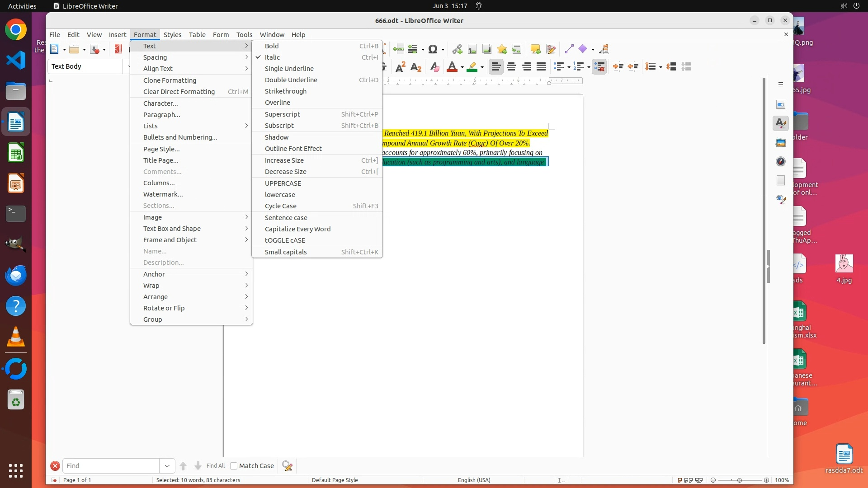Click the Insert Special Character omega icon

(433, 49)
